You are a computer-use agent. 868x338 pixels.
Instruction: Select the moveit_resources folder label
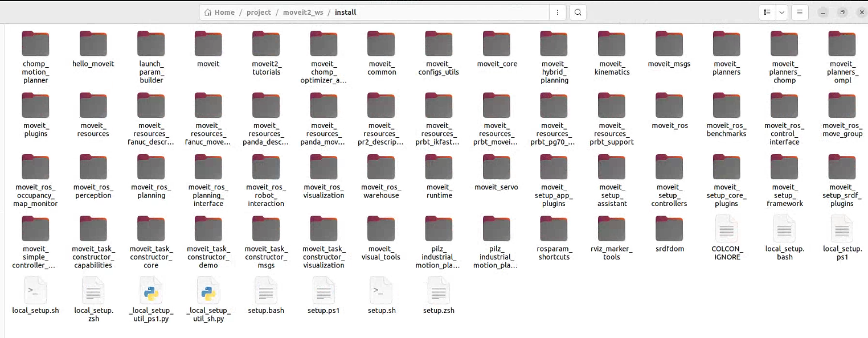click(93, 129)
